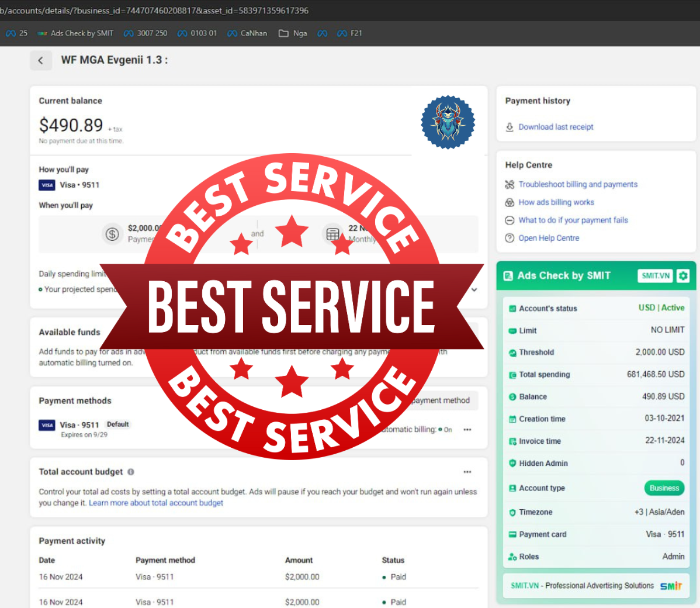Click the Payment activity Date column header

point(47,560)
